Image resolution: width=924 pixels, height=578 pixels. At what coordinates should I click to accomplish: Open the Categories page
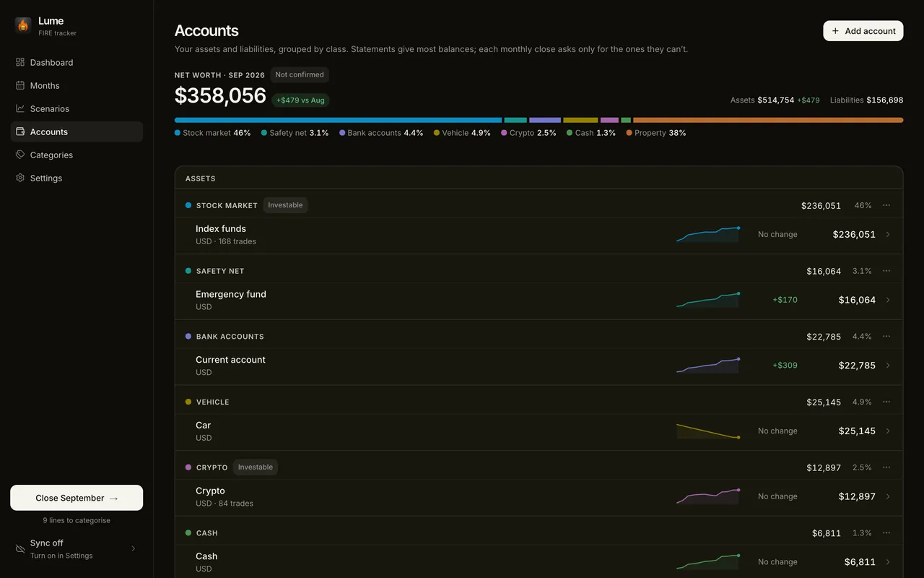point(77,155)
